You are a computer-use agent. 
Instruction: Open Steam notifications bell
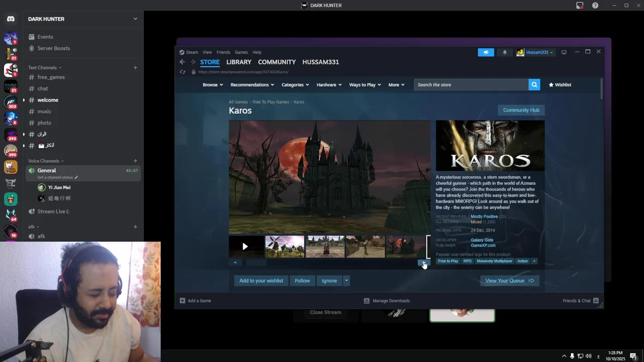tap(505, 52)
